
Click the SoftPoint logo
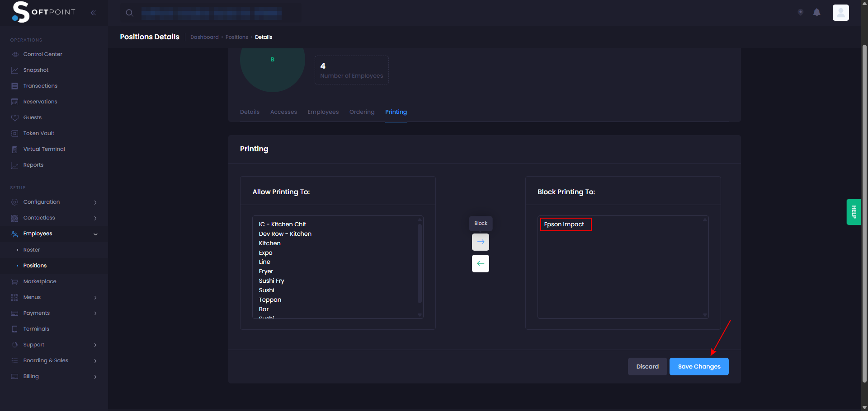point(44,12)
